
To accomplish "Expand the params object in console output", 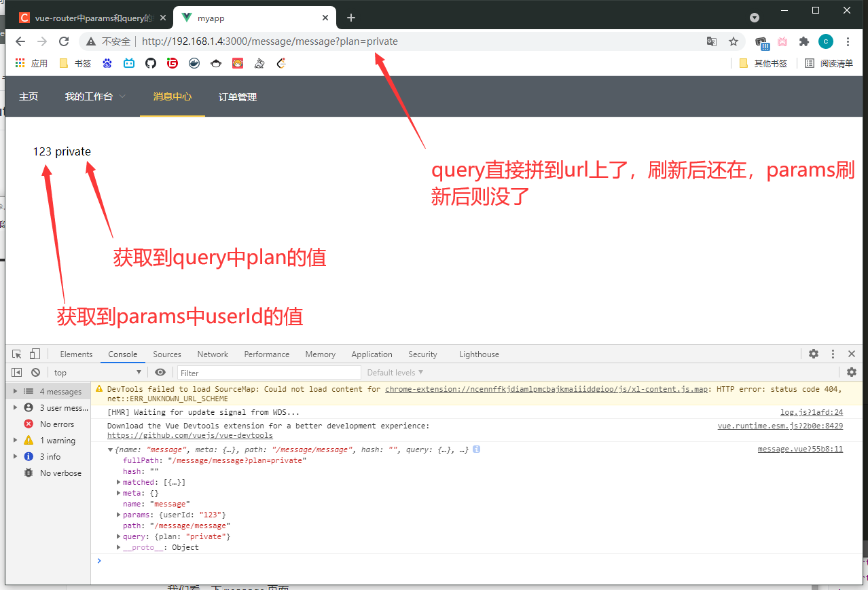I will point(119,514).
